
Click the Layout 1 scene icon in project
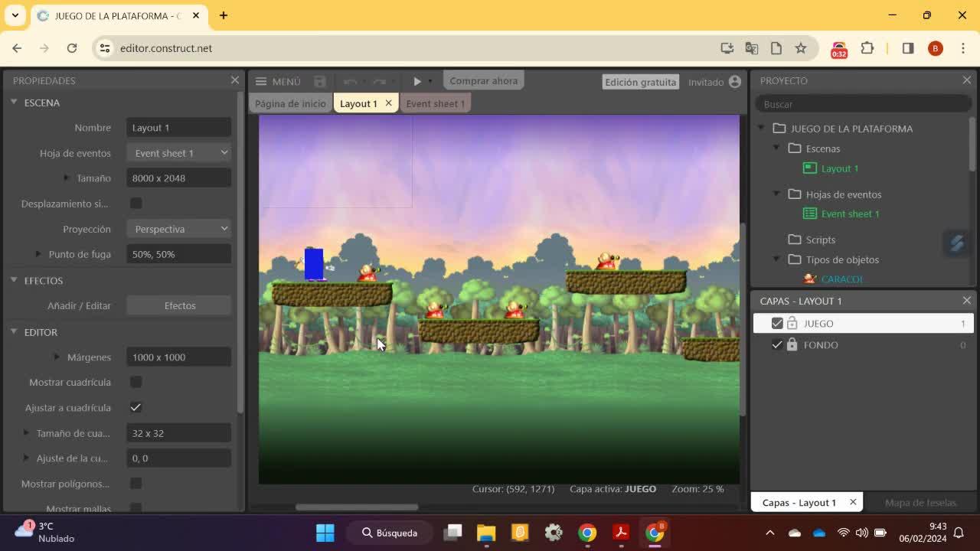coord(810,168)
